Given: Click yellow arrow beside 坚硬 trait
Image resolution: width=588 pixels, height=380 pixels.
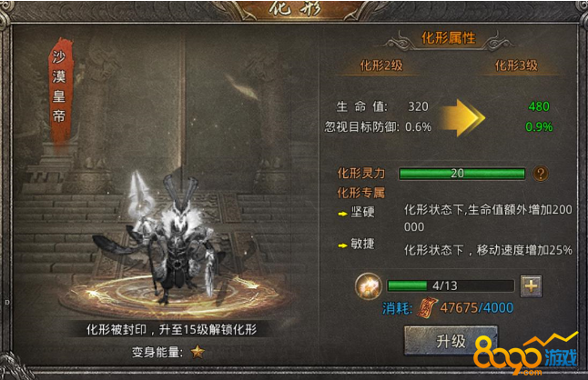Looking at the screenshot, I should (x=342, y=214).
